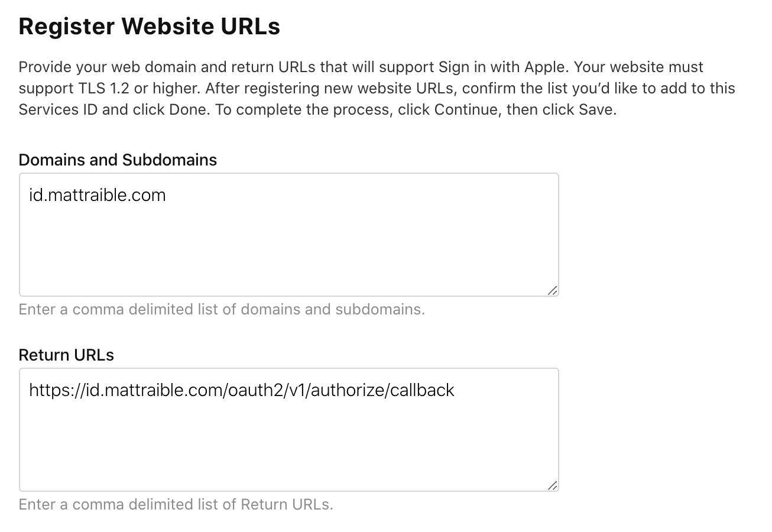Click the instruction paragraph mentioning TLS 1.2
Image resolution: width=772 pixels, height=532 pixels.
click(377, 88)
